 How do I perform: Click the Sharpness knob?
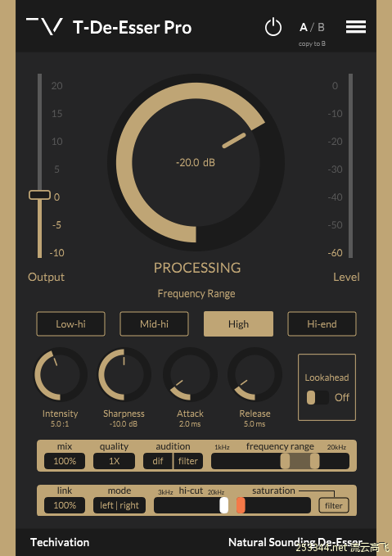124,375
